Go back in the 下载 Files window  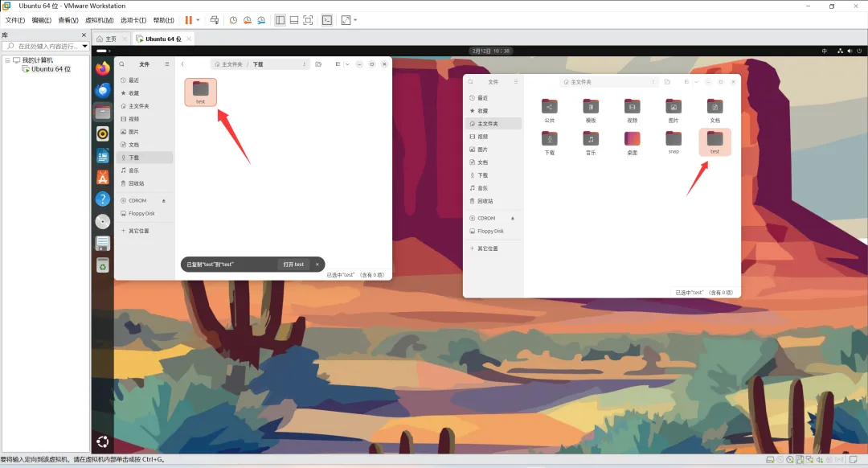tap(182, 64)
